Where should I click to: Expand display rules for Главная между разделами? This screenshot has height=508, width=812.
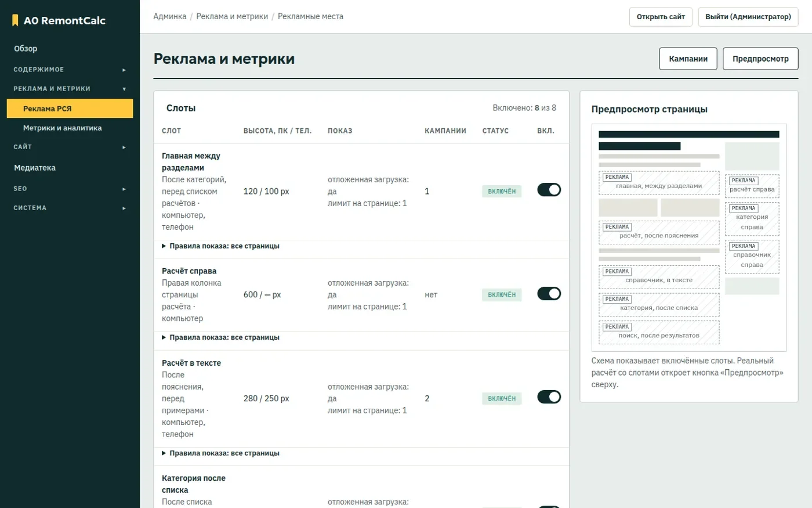point(220,246)
